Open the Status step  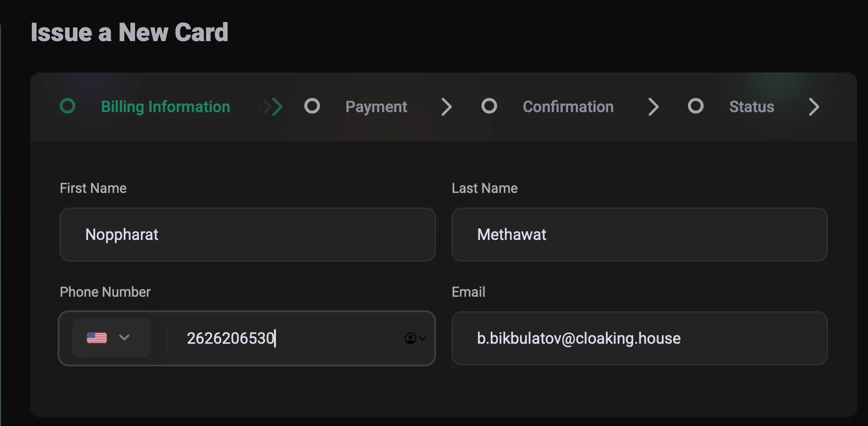click(751, 107)
